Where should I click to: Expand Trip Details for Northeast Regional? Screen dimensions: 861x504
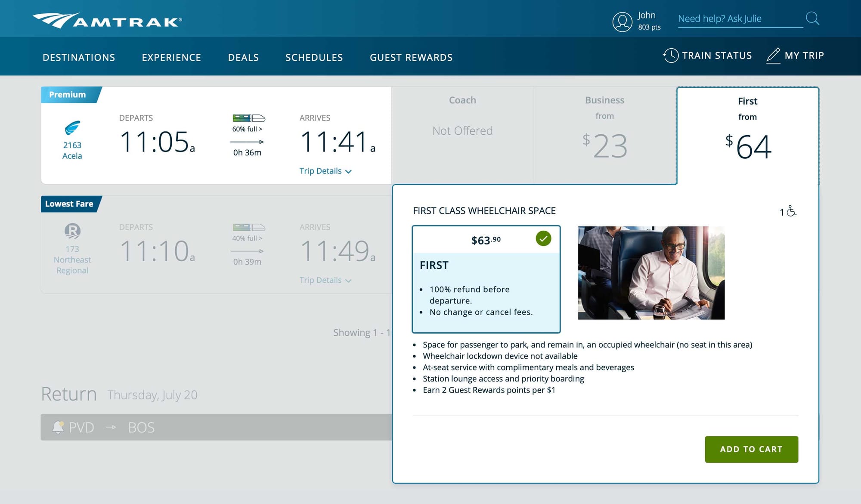point(325,280)
